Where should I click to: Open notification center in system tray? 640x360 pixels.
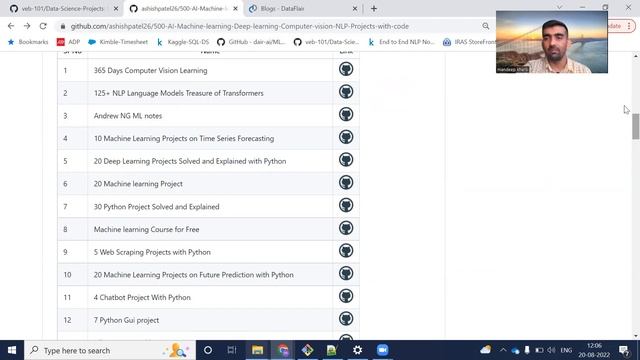pos(624,350)
